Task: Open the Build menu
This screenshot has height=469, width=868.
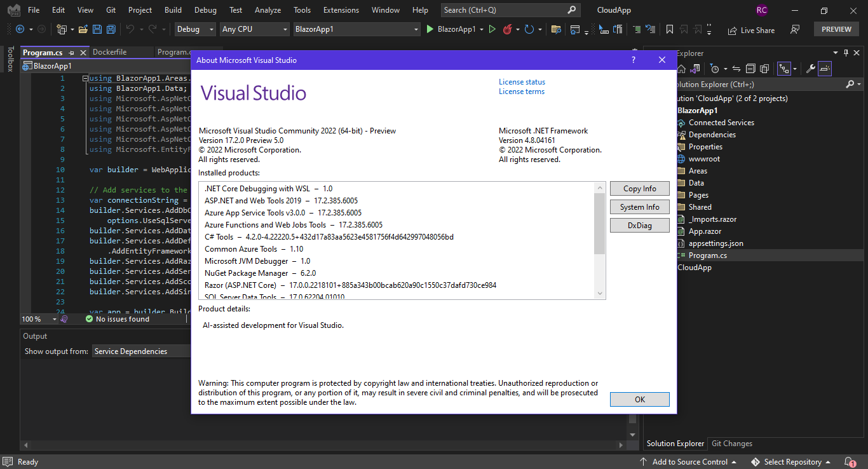Action: coord(173,10)
